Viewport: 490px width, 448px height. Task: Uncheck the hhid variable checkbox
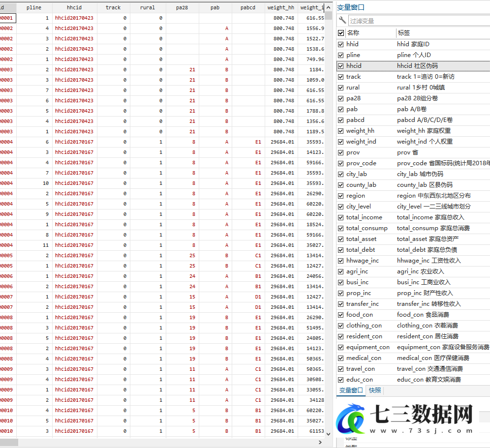coord(340,44)
